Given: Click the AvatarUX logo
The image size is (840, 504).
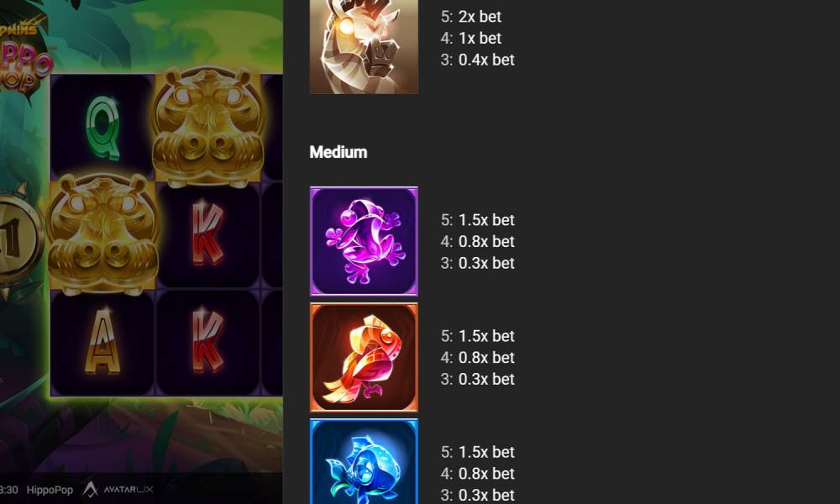Looking at the screenshot, I should click(118, 489).
